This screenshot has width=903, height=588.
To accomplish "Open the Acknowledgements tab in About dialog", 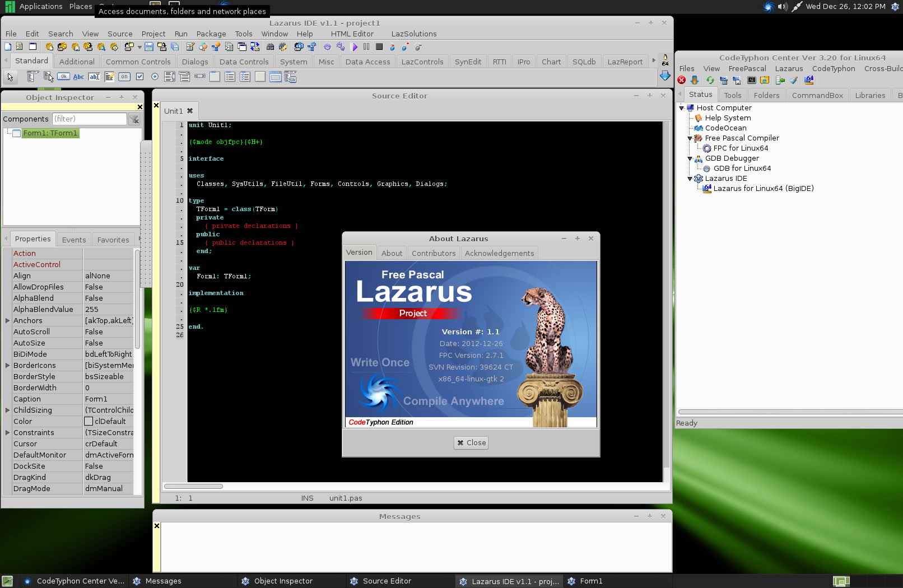I will click(499, 253).
